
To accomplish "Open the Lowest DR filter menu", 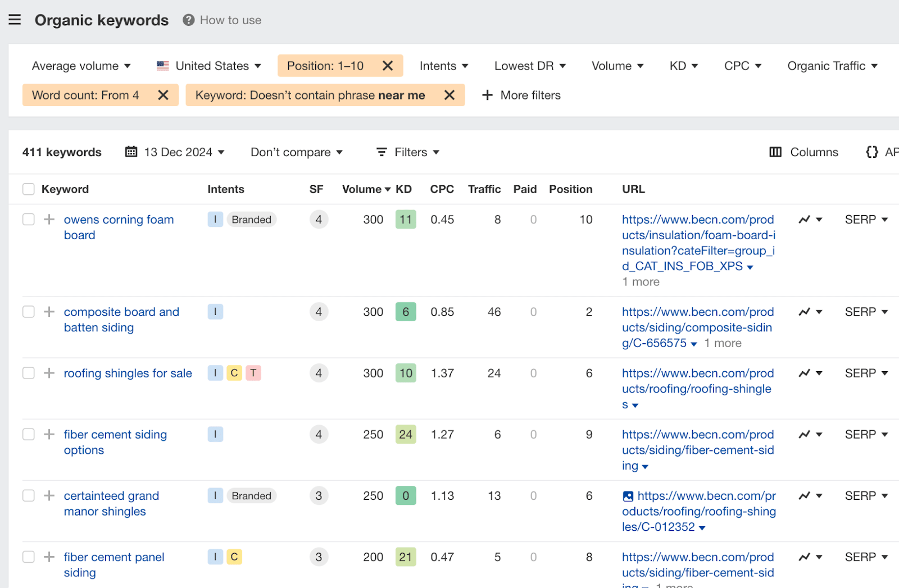I will [x=529, y=66].
